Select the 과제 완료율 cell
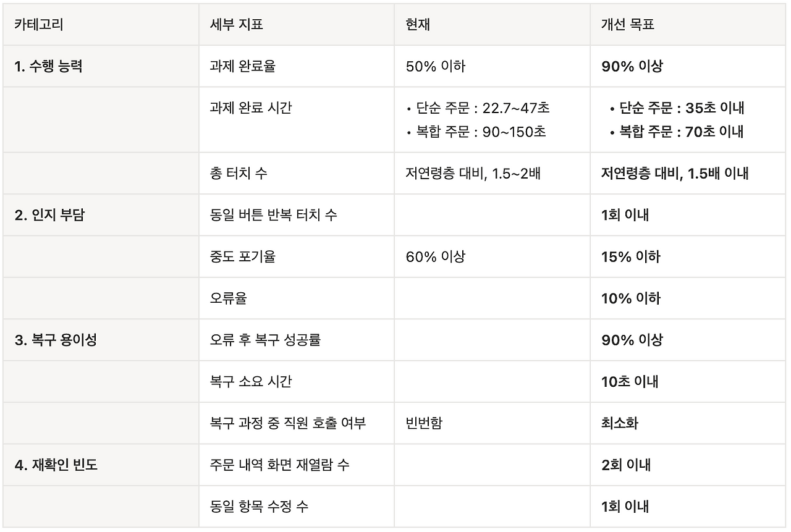This screenshot has width=791, height=532. 297,66
